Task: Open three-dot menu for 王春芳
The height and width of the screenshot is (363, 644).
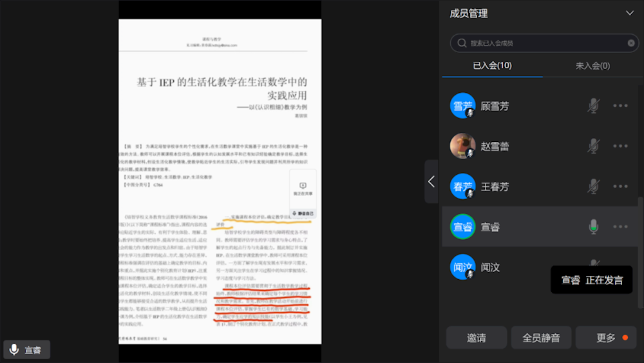Action: [x=620, y=186]
